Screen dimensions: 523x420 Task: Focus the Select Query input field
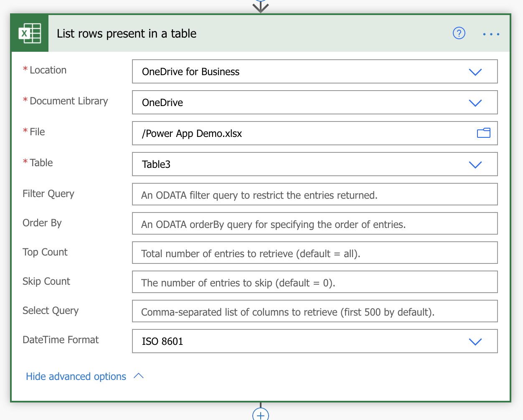[315, 311]
